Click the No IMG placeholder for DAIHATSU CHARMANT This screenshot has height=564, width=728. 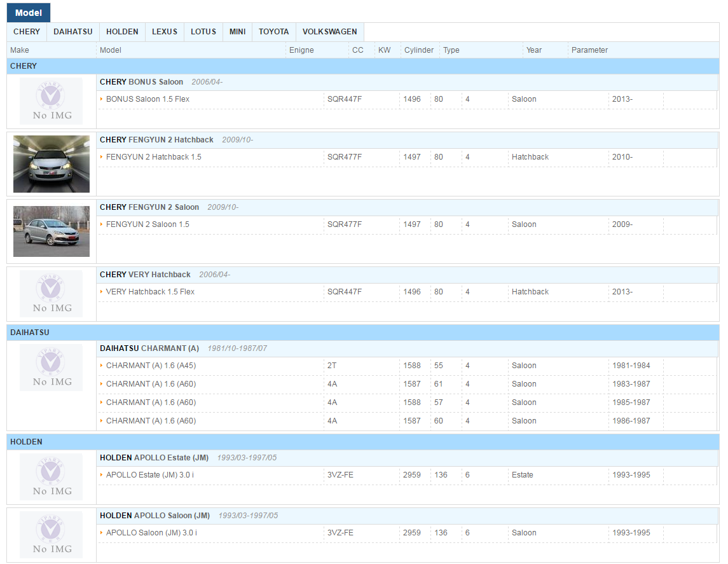click(x=51, y=368)
